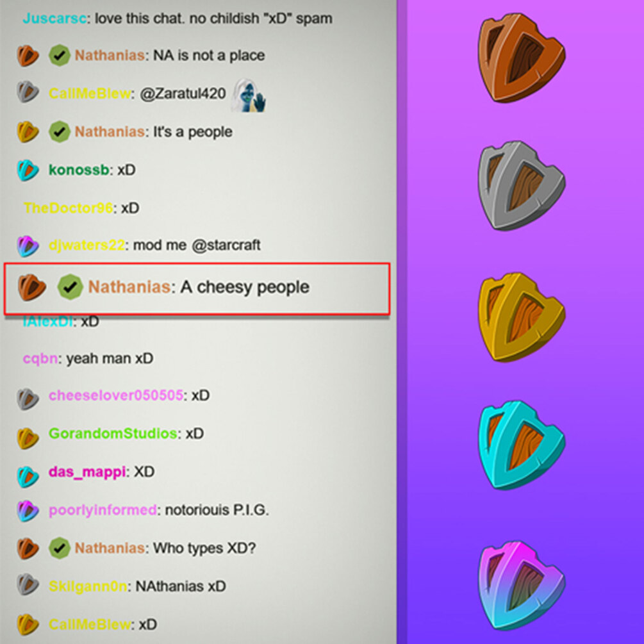The width and height of the screenshot is (644, 644).
Task: Open the poorlyinformed user profile
Action: (x=103, y=509)
